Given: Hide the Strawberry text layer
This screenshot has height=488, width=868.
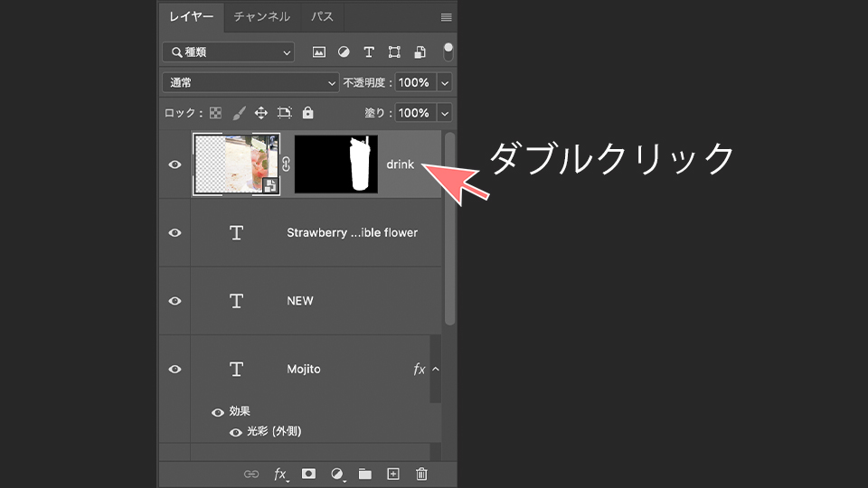Looking at the screenshot, I should pyautogui.click(x=175, y=233).
